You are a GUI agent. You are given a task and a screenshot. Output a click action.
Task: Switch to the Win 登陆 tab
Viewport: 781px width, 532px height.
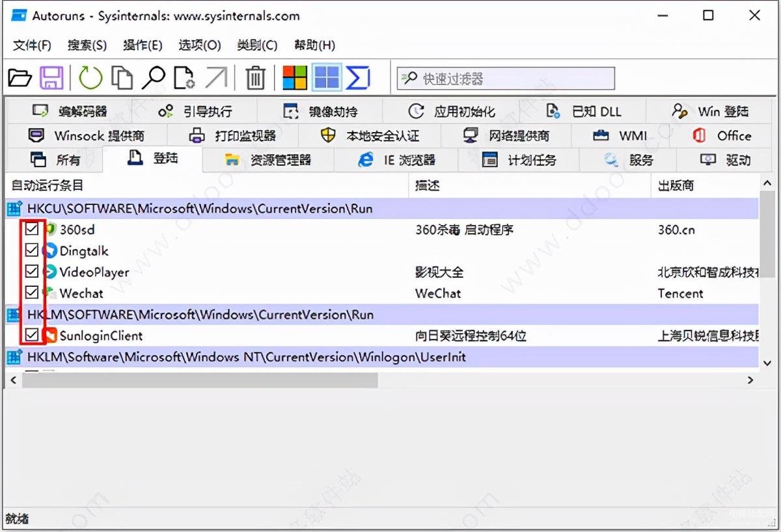coord(710,111)
